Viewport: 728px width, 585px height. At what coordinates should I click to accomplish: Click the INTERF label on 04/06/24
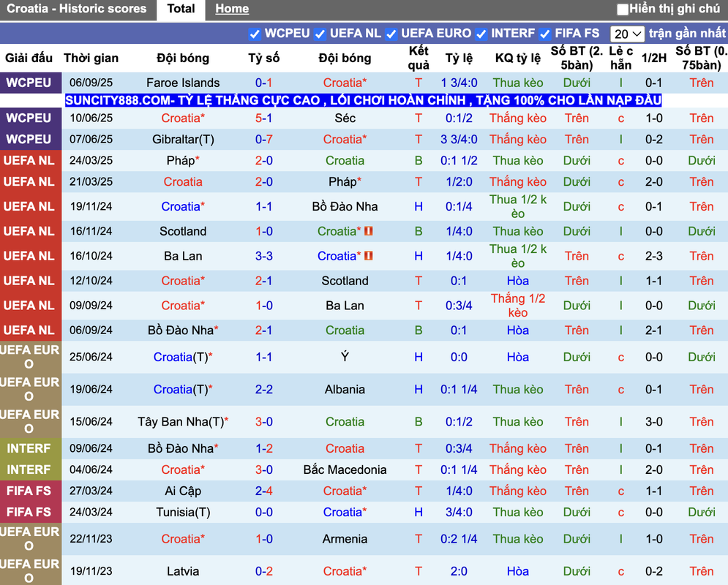click(29, 469)
